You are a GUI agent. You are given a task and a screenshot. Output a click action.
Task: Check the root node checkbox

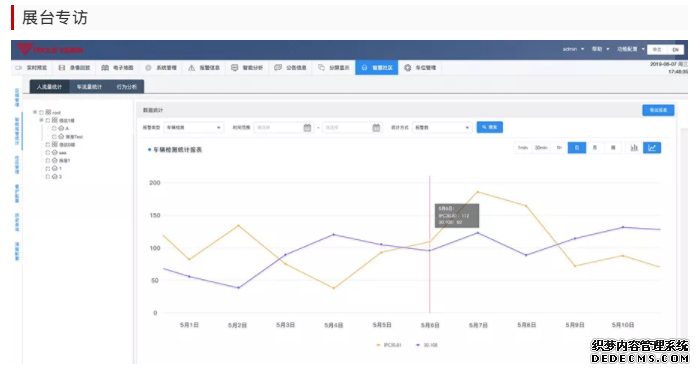pyautogui.click(x=42, y=112)
